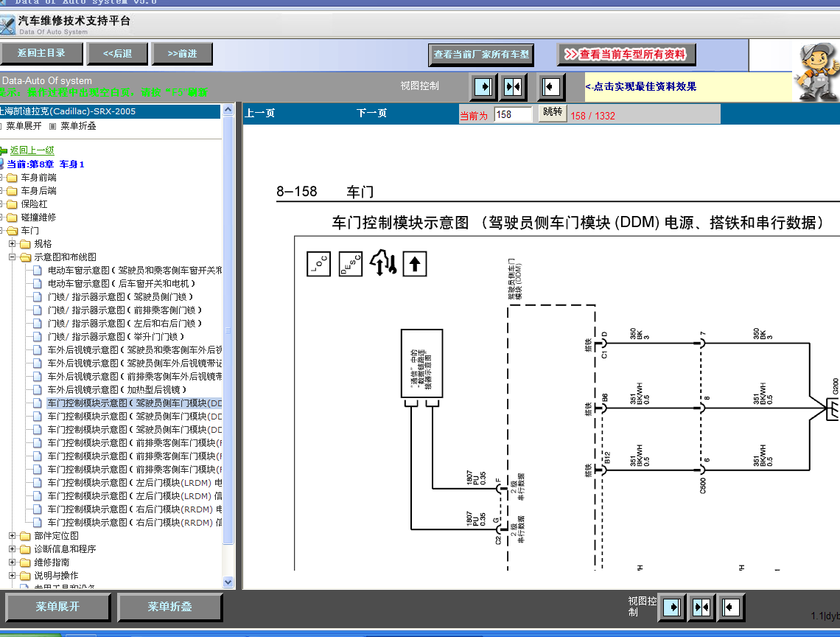Click the 返回主目录 button
This screenshot has width=840, height=637.
41,53
